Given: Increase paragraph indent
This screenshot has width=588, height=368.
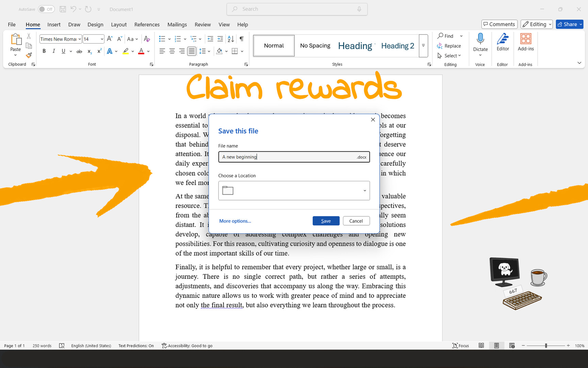Looking at the screenshot, I should coord(220,39).
